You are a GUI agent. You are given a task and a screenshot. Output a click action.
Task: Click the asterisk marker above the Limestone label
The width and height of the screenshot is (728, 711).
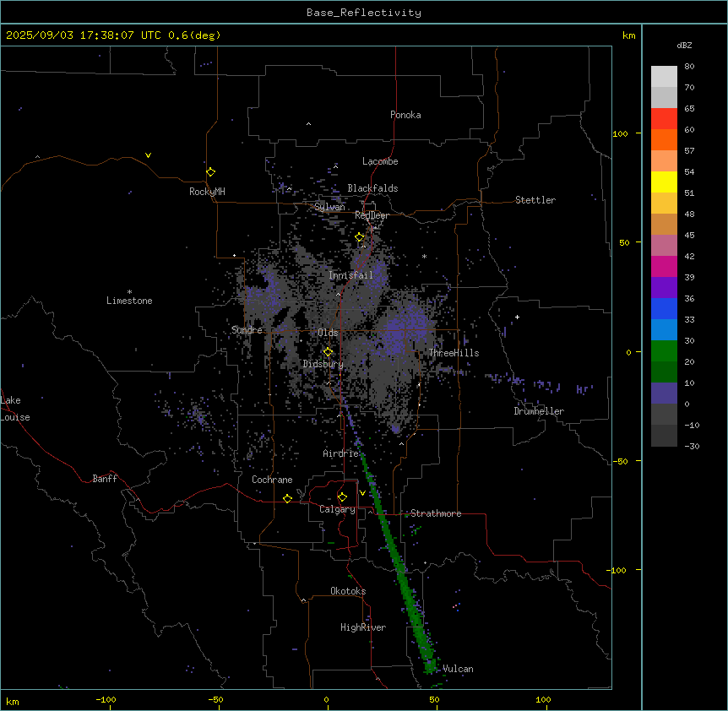point(129,292)
